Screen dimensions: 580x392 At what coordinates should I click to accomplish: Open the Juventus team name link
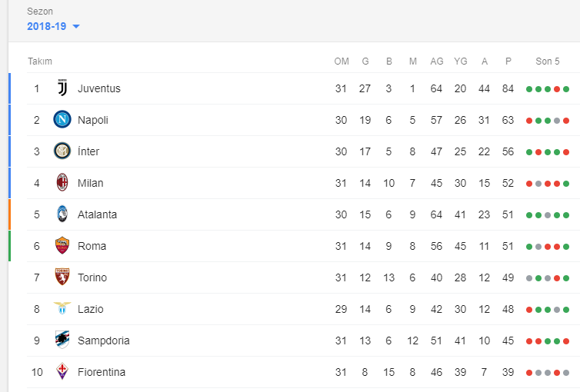99,88
